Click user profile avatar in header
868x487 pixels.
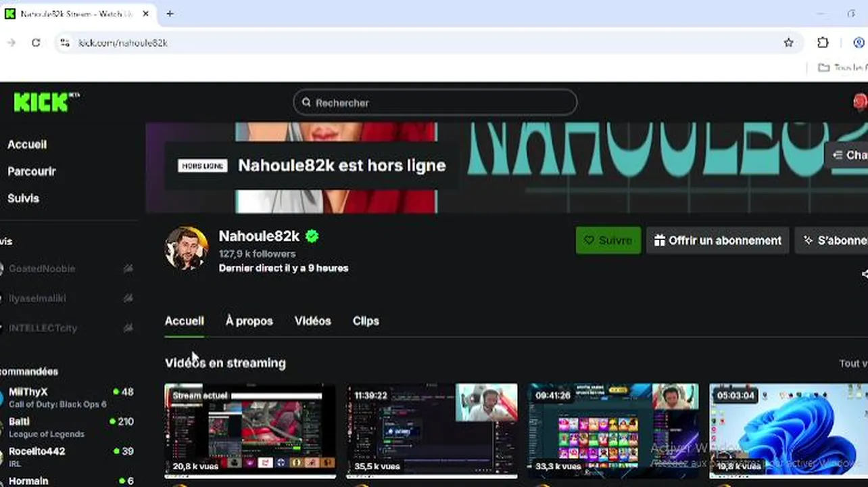861,102
